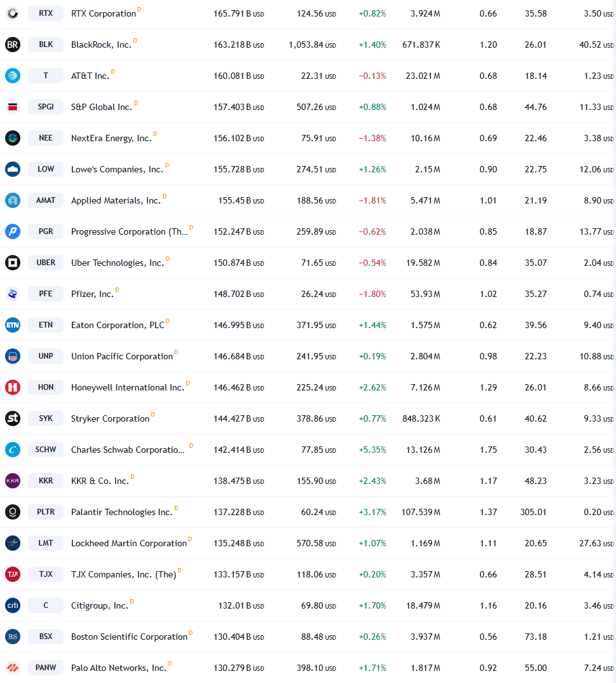Click Stryker volume 848.323 K

pyautogui.click(x=421, y=418)
